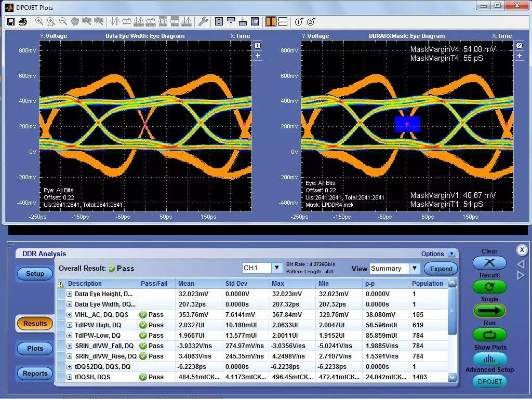
Task: Click the DPOJET Advanced Setup button
Action: [489, 381]
